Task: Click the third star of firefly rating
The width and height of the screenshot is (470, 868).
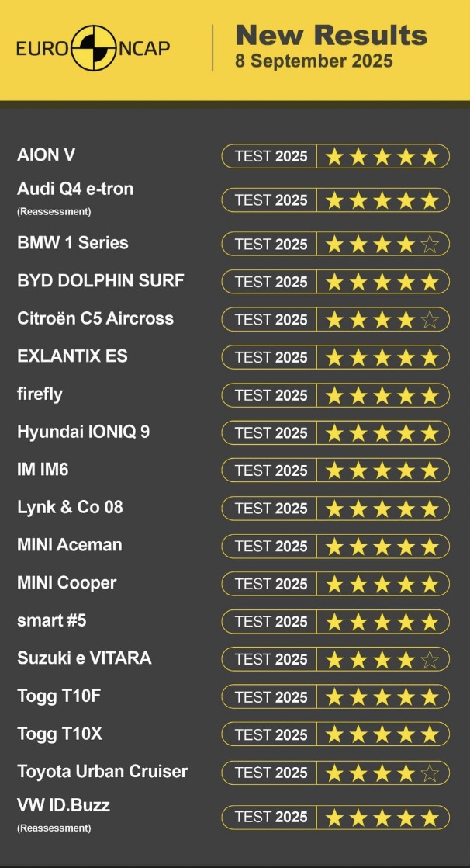Action: [x=382, y=395]
